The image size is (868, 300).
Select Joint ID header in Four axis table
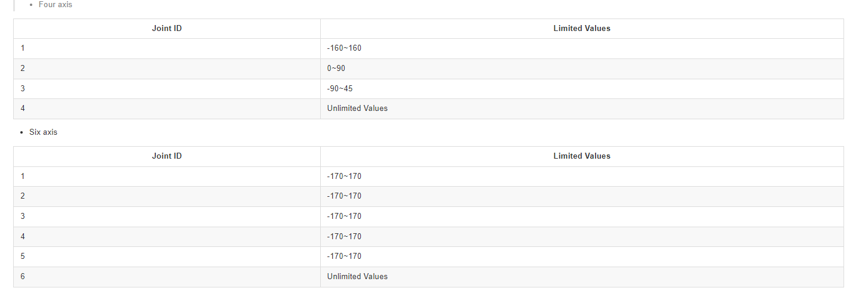click(167, 29)
